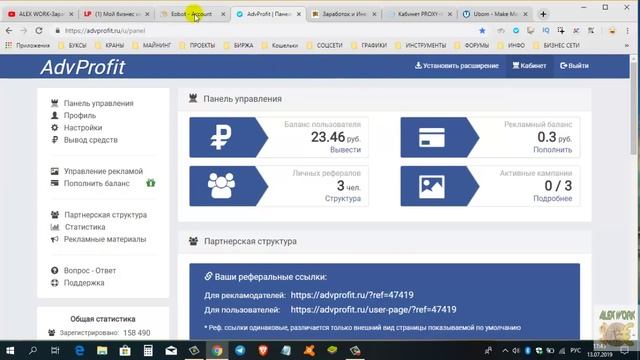Switch to Eobot Account tab
The image size is (640, 360).
point(192,14)
